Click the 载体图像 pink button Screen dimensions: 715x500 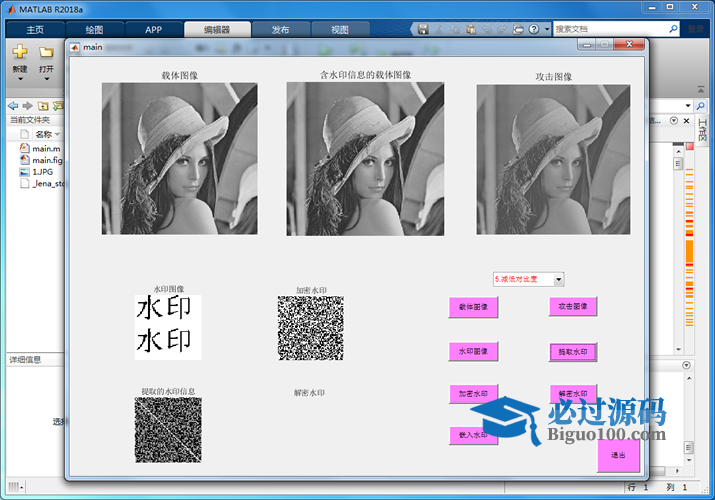point(473,307)
